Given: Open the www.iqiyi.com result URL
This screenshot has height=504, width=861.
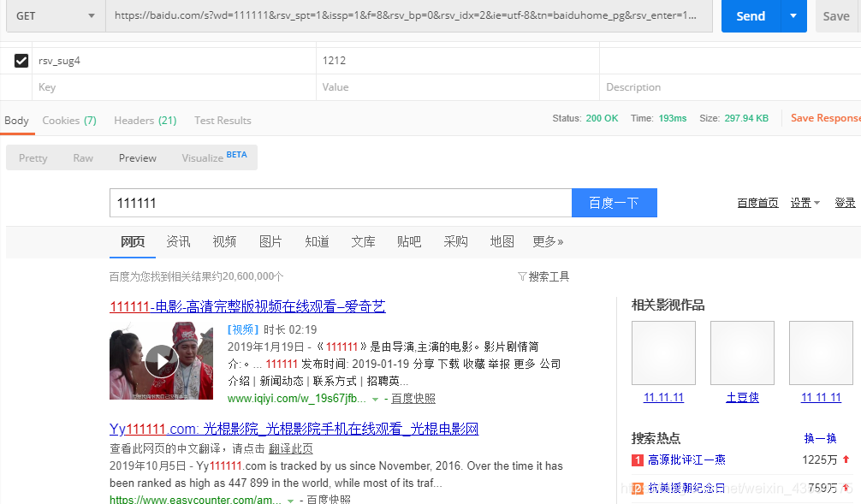Looking at the screenshot, I should [x=296, y=399].
